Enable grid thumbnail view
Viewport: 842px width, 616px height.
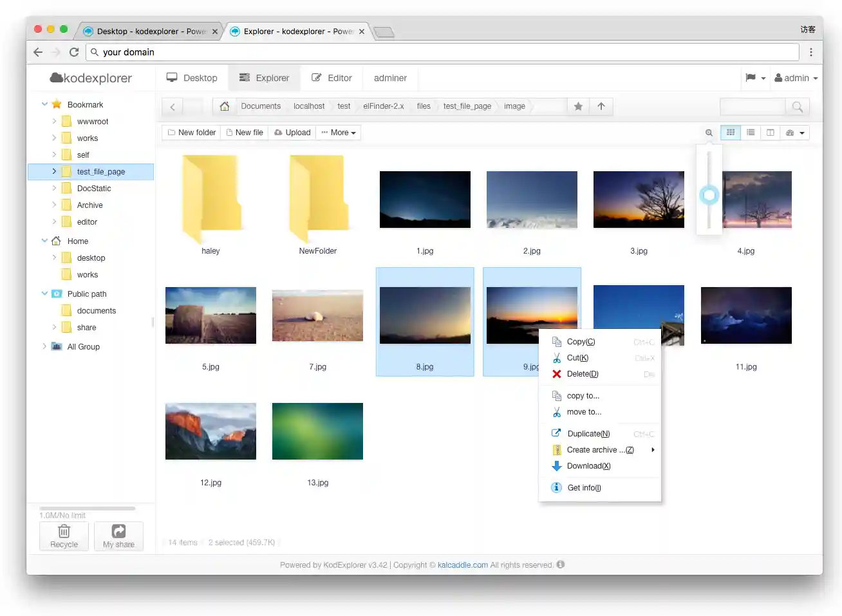(x=731, y=133)
